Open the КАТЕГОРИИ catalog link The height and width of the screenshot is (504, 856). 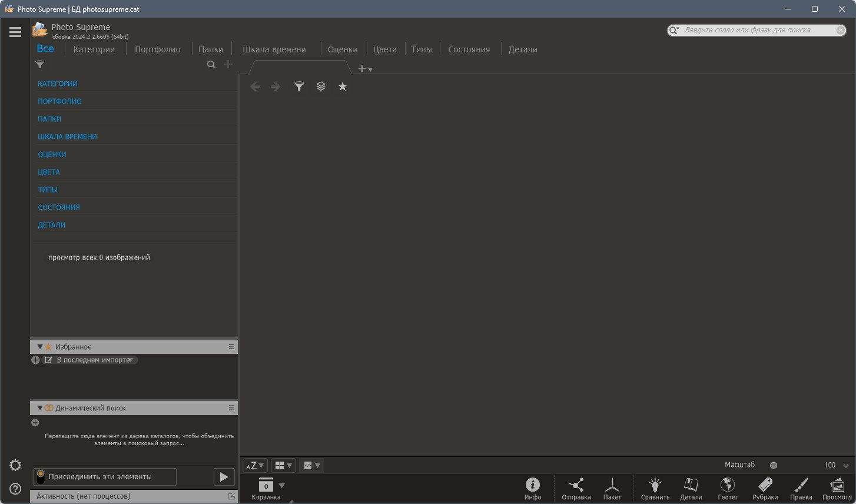point(58,84)
